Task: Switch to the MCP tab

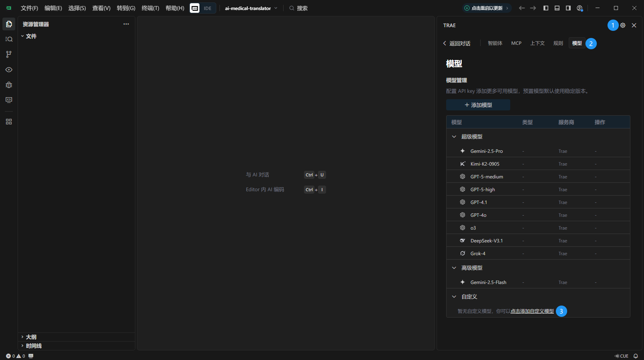Action: pos(516,43)
